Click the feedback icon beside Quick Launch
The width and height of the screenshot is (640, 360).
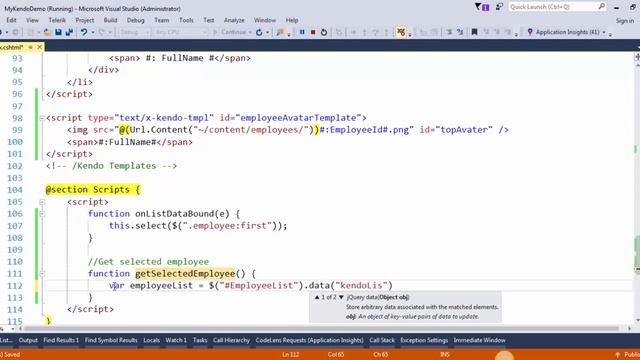[499, 7]
